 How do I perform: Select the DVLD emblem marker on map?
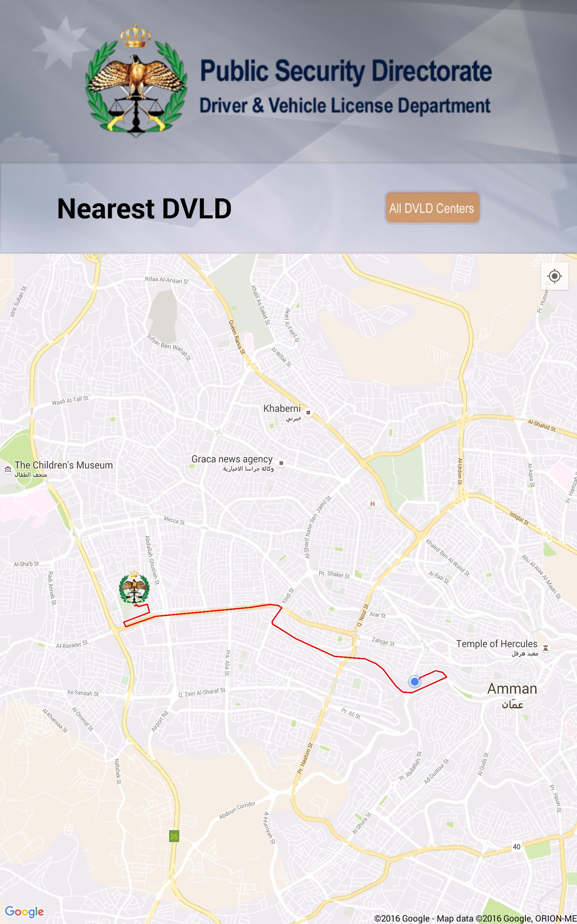click(134, 587)
